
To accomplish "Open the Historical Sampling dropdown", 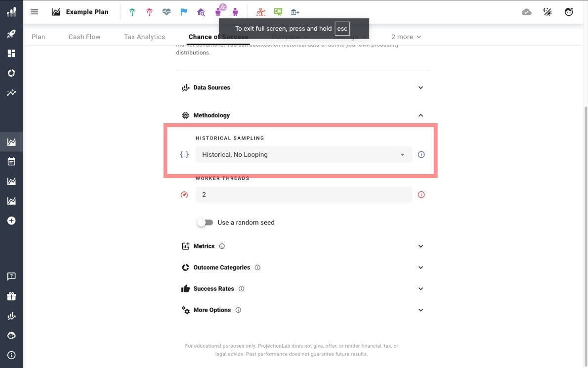I will (x=303, y=155).
